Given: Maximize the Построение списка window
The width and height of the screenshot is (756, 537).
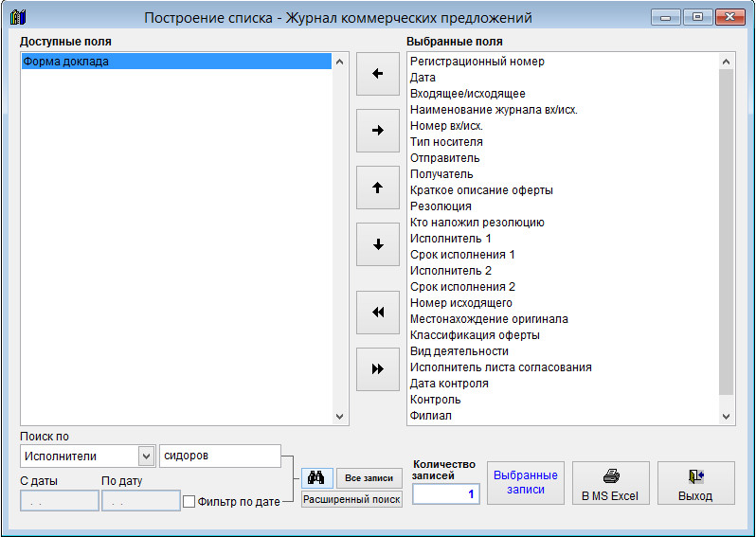Looking at the screenshot, I should (697, 17).
